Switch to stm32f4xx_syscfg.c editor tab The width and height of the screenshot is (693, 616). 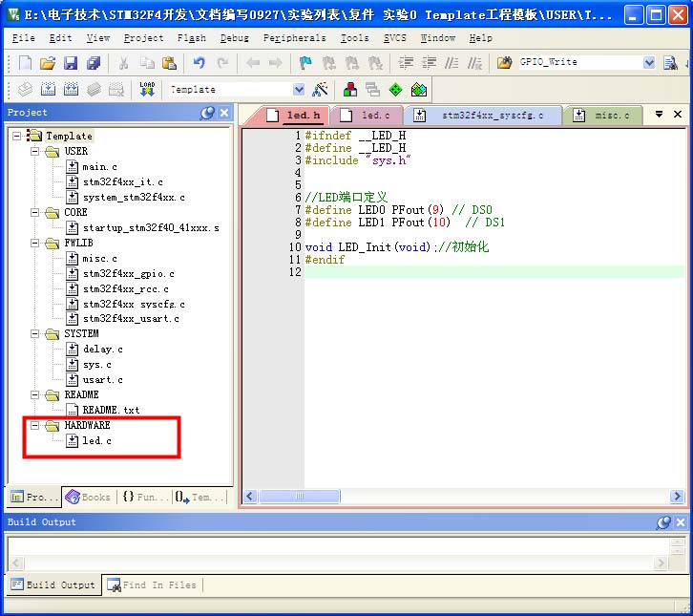click(483, 116)
